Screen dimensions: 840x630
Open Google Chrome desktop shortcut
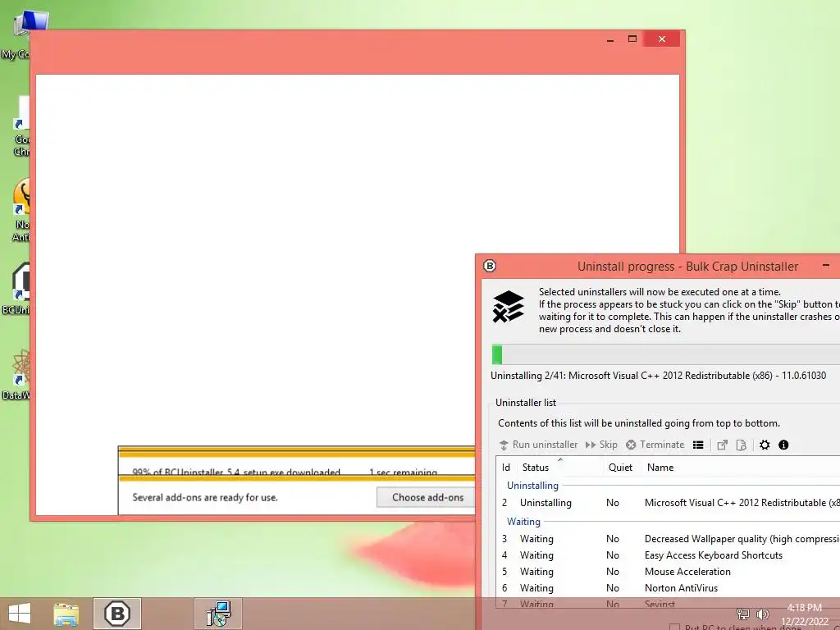20,126
